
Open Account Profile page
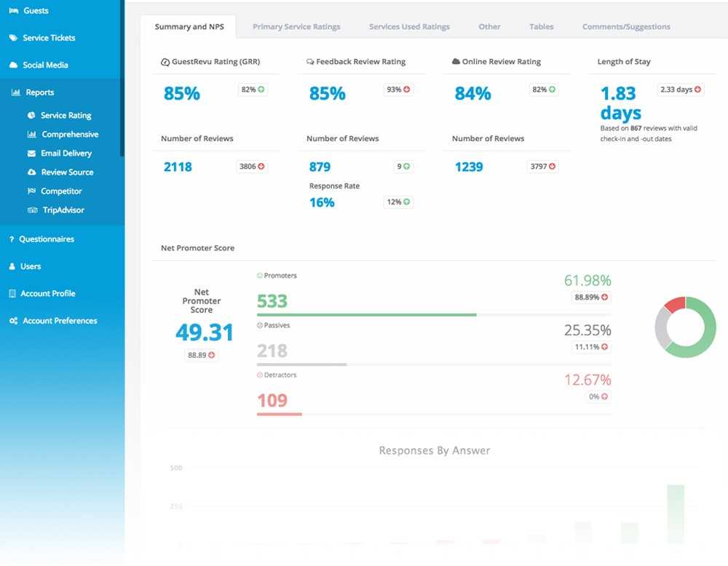pyautogui.click(x=48, y=294)
